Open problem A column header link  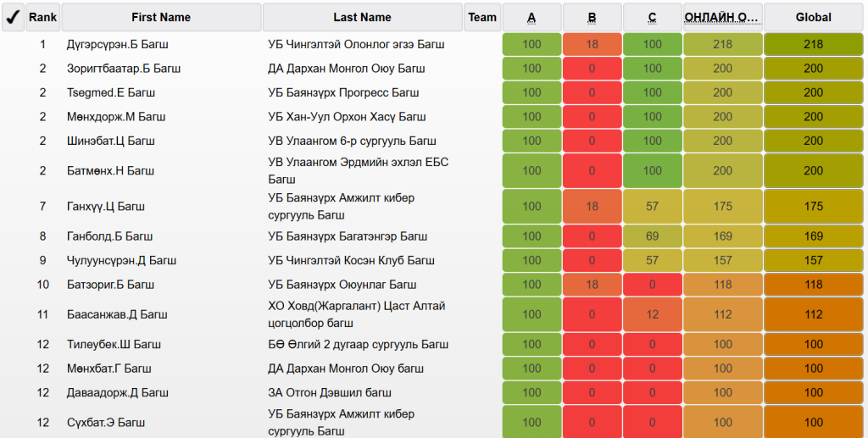tap(531, 17)
